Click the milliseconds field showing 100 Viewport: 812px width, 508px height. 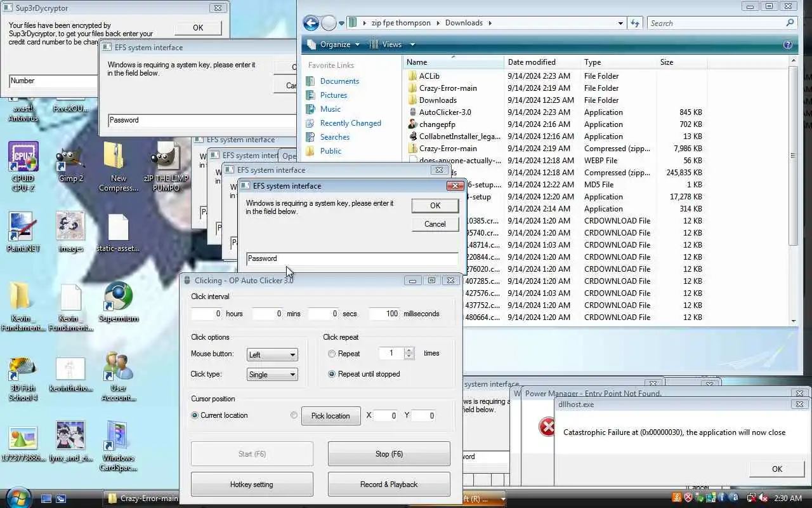[x=384, y=314]
